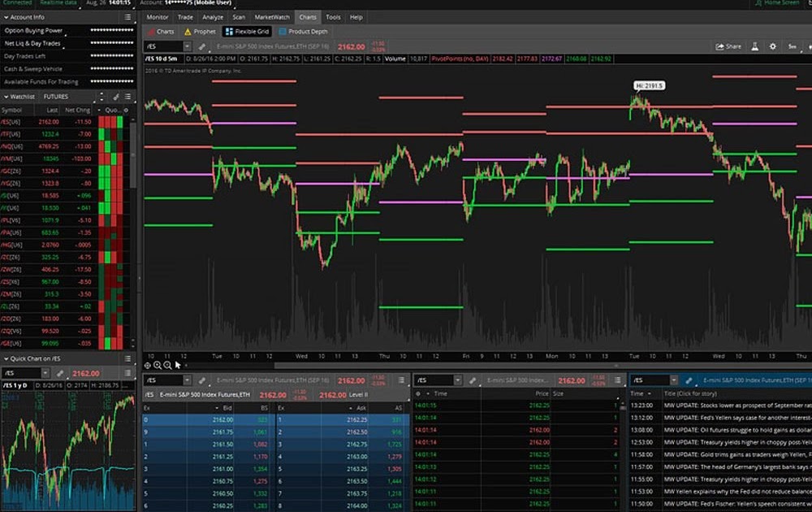Open the Quick Chart panel menu icon
This screenshot has height=512, width=812.
pyautogui.click(x=128, y=358)
